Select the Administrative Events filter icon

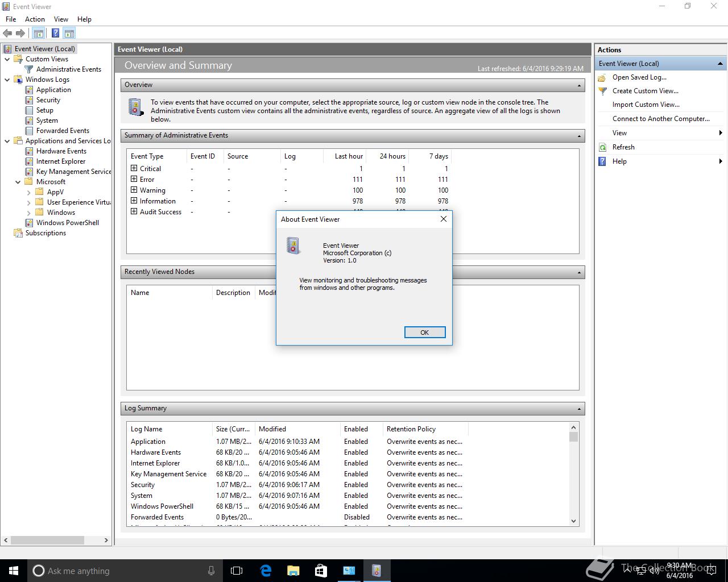click(29, 69)
